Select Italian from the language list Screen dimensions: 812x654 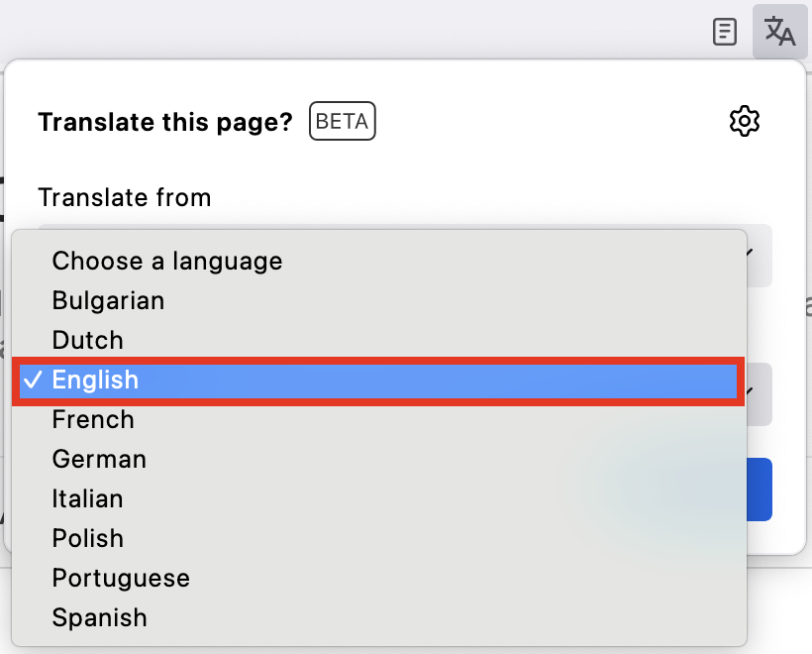pyautogui.click(x=87, y=498)
